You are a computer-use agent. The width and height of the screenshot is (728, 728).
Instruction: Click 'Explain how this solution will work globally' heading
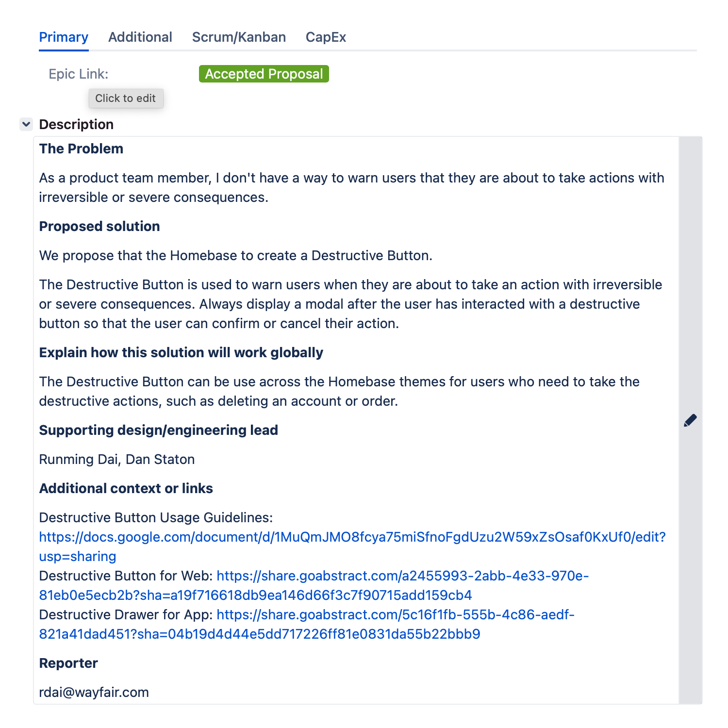pyautogui.click(x=181, y=352)
